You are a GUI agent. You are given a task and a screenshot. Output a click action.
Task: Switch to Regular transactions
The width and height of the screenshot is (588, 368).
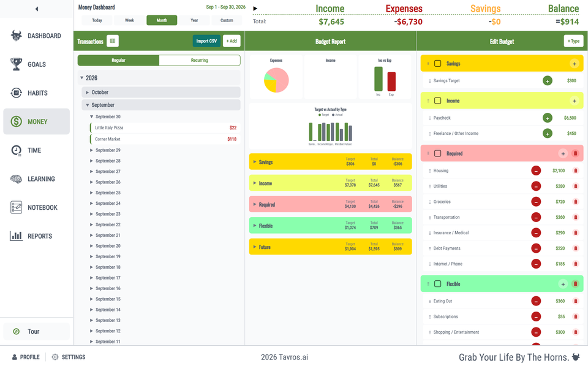pos(118,60)
